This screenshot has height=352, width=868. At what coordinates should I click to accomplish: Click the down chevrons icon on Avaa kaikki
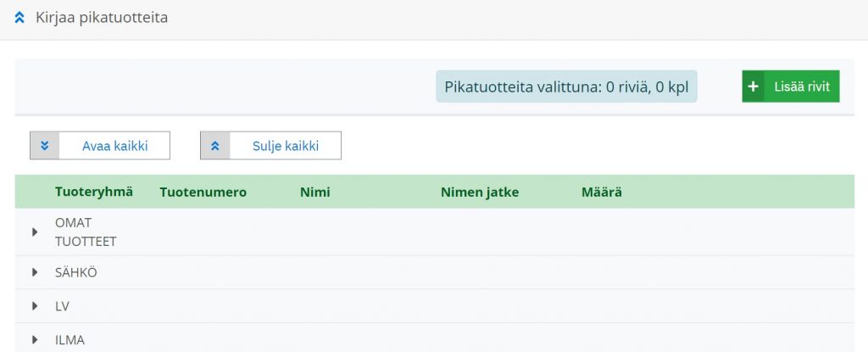[x=44, y=146]
